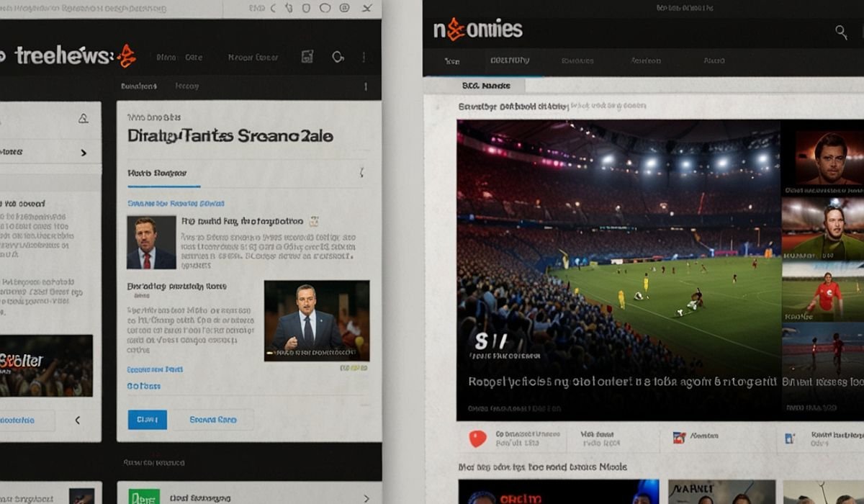Viewport: 864px width, 504px height.
Task: Click the search magnifier icon in right header
Action: [x=840, y=31]
